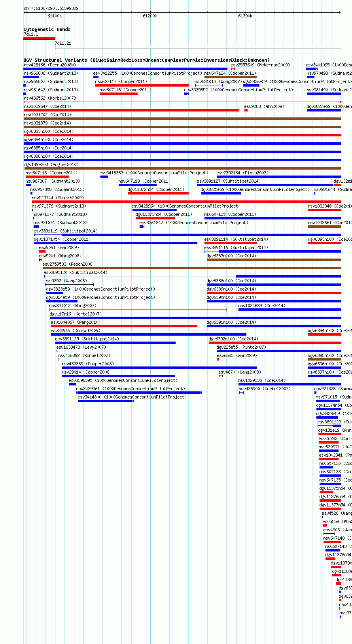Click the chr7:61067290..61399339 coordinate label
352x644 pixels.
[51, 8]
